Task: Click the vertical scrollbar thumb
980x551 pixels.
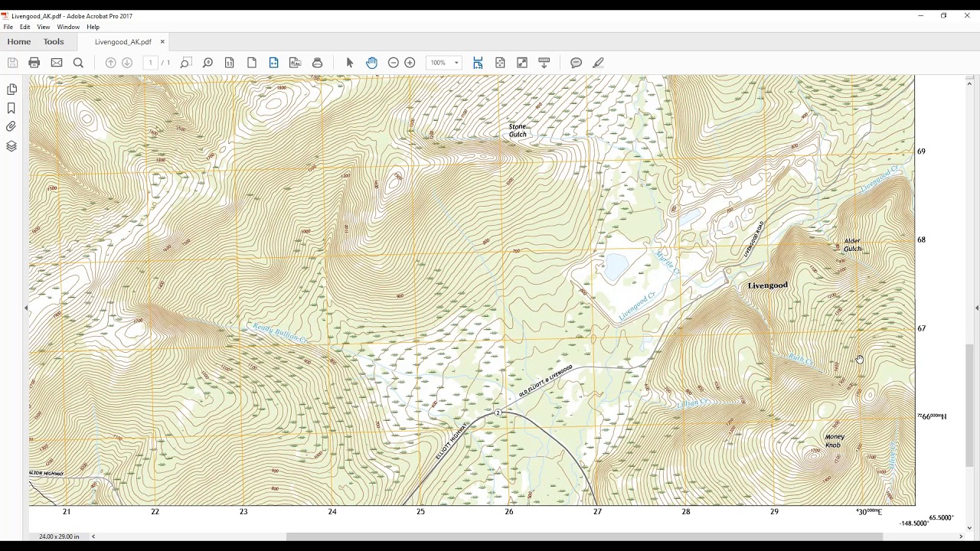Action: 970,406
